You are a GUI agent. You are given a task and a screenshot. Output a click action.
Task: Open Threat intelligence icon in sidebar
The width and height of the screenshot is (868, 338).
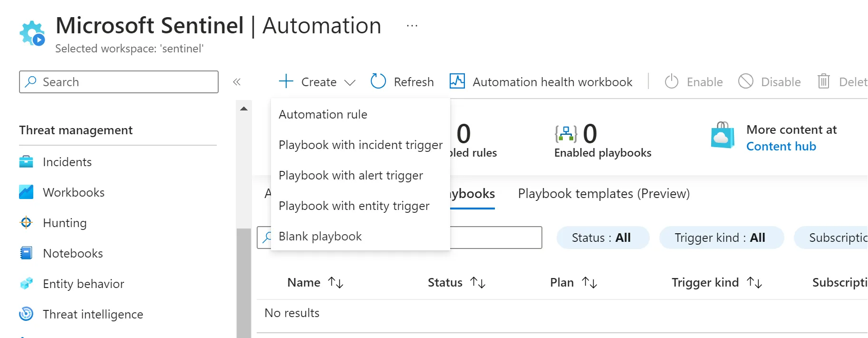pos(26,314)
